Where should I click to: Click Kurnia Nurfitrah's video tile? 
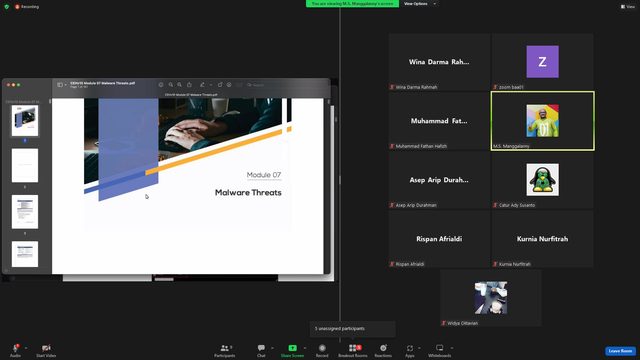coord(542,239)
